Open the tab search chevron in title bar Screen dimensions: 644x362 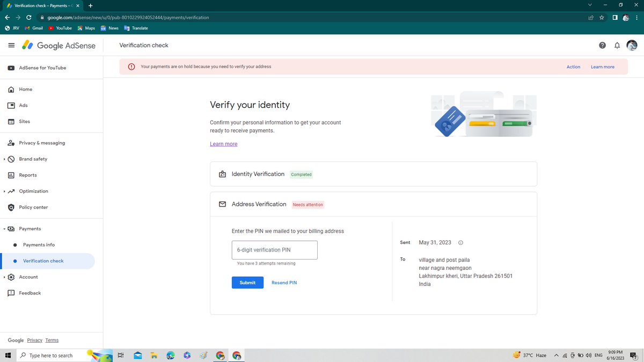click(x=591, y=5)
